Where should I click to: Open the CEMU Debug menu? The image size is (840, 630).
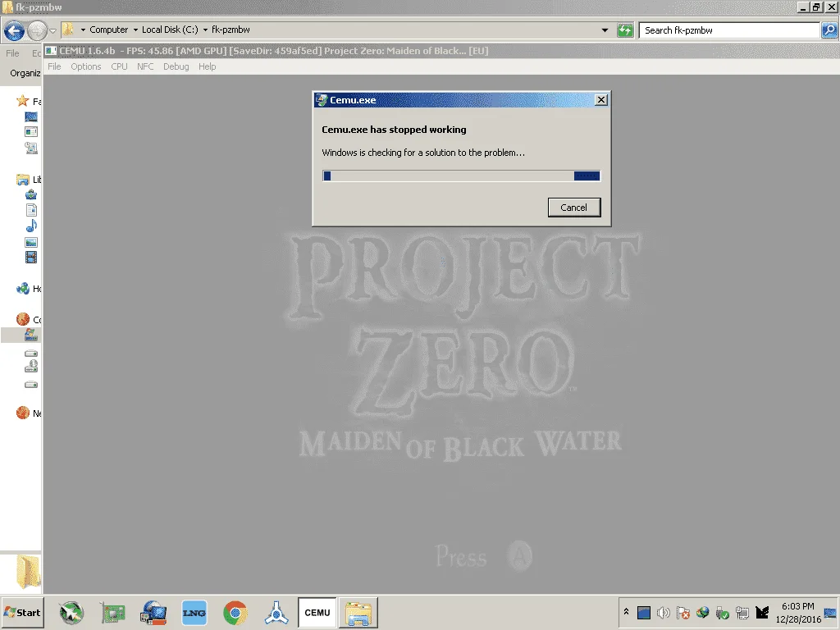pyautogui.click(x=176, y=66)
